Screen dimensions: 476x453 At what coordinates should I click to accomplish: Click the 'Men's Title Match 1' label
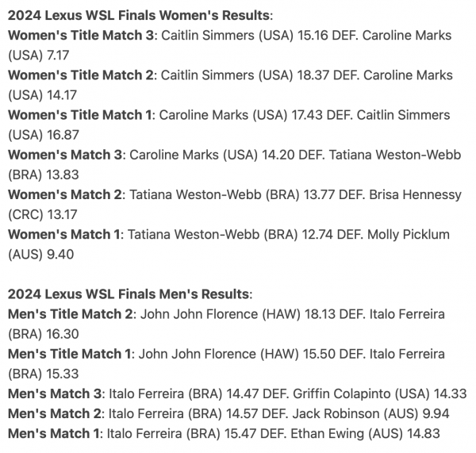click(70, 354)
